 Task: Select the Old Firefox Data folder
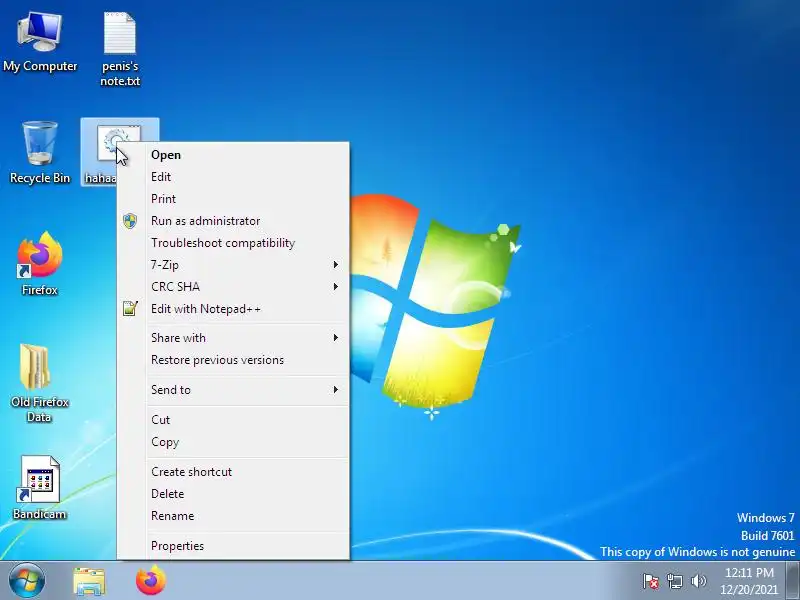pyautogui.click(x=40, y=383)
